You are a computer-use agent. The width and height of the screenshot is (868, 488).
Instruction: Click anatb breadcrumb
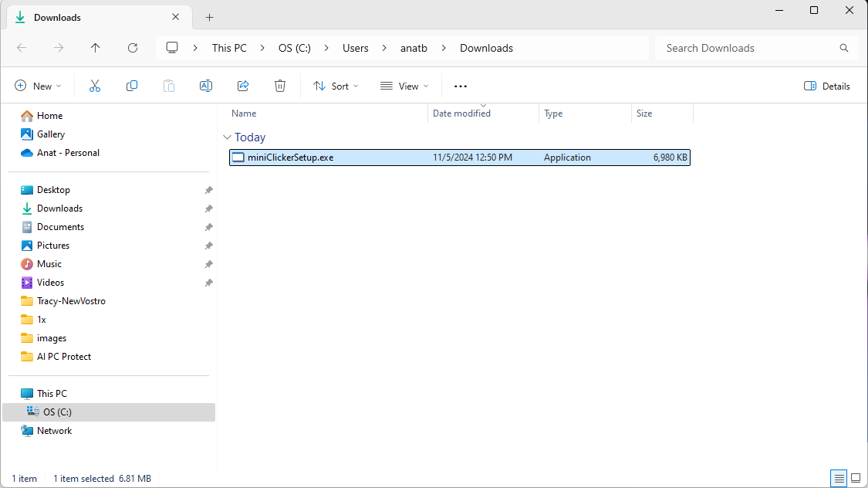(414, 48)
